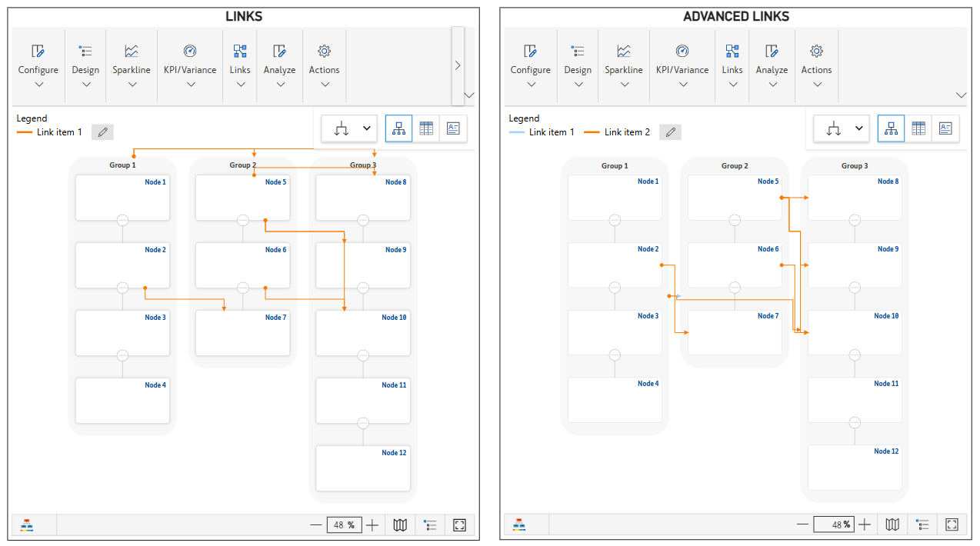Viewport: 980px width, 546px height.
Task: Click the Design icon in the LINKS panel
Action: pos(85,52)
